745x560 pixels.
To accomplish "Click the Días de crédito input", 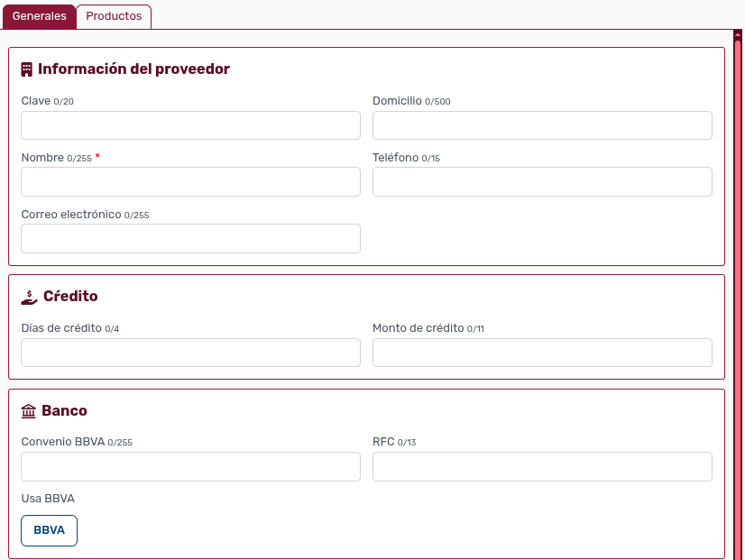I will 190,353.
